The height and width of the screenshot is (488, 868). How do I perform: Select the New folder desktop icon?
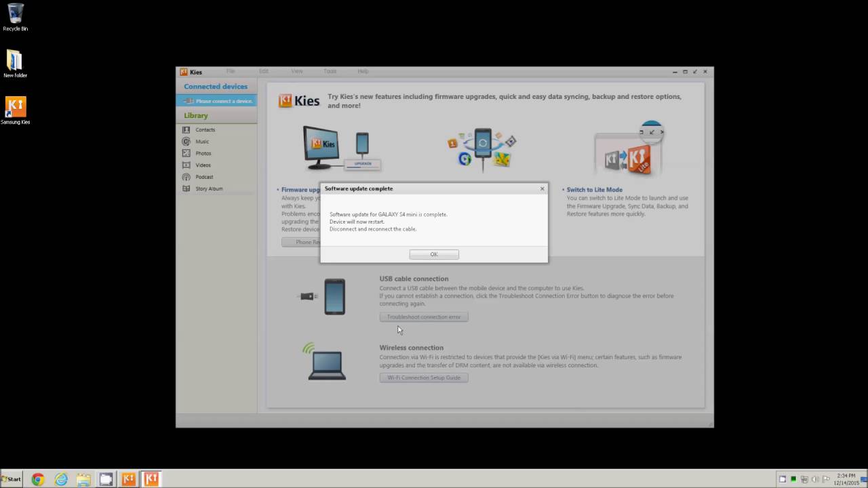point(15,64)
